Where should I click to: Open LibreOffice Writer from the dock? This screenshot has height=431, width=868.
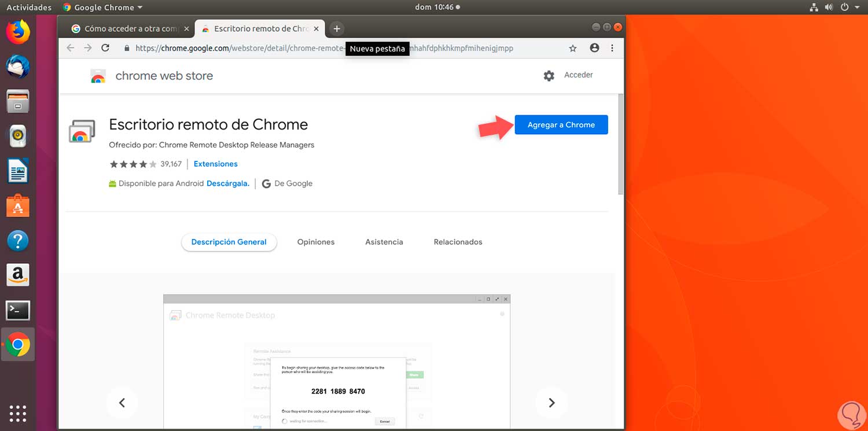(18, 171)
